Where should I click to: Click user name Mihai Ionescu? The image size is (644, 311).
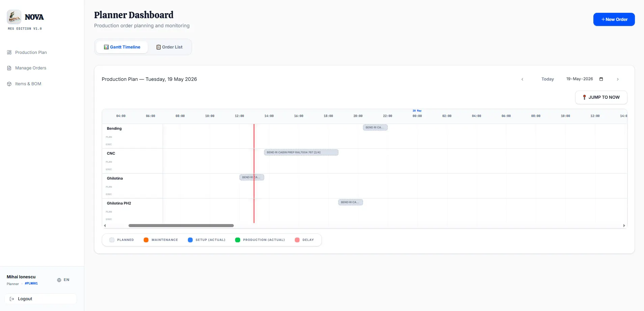[x=21, y=277]
